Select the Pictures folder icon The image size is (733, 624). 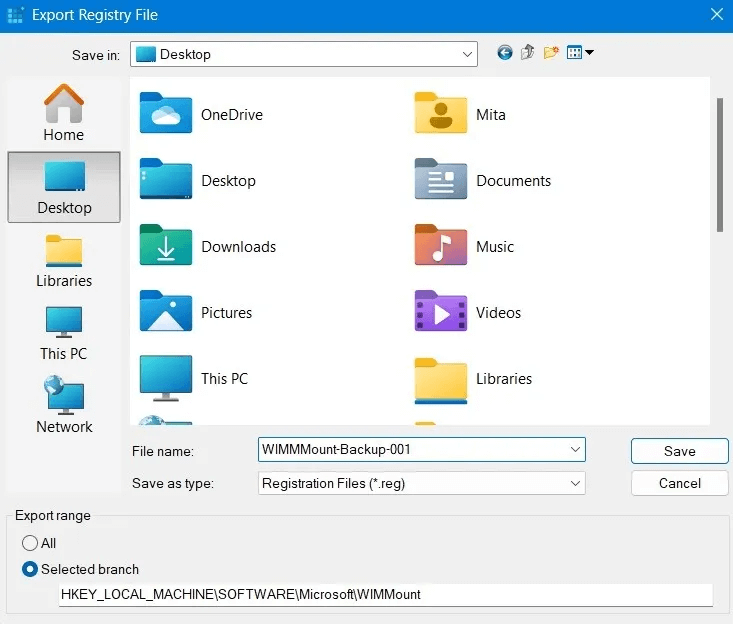165,311
